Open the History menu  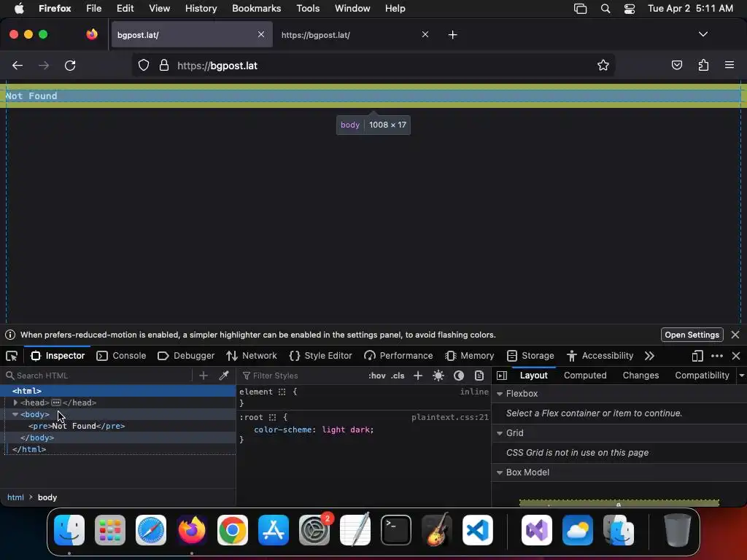tap(201, 9)
